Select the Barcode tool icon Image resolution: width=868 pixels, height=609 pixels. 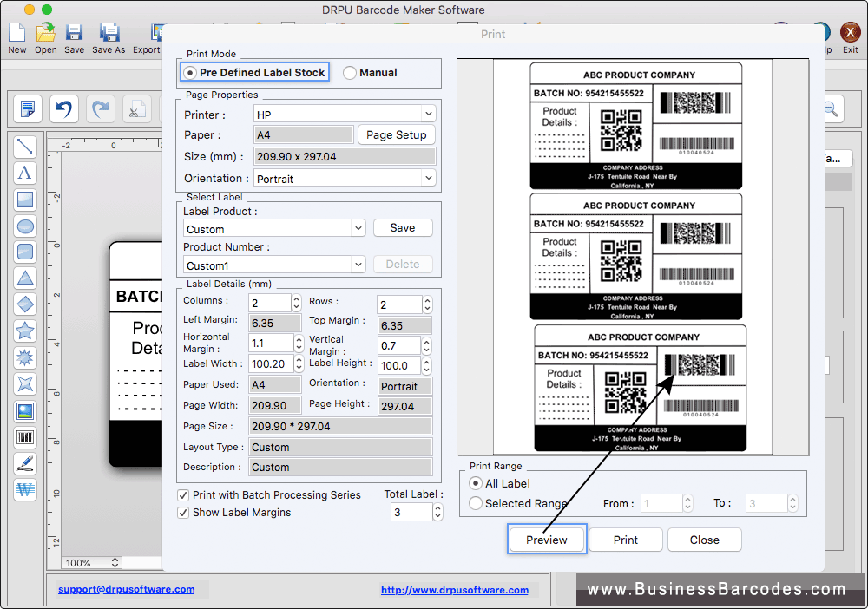pyautogui.click(x=25, y=437)
